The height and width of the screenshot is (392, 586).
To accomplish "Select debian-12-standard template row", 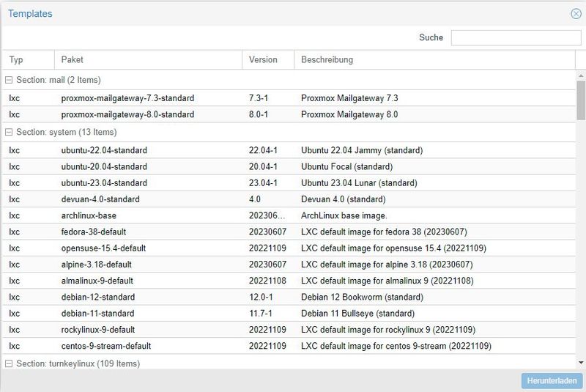I will (x=289, y=297).
